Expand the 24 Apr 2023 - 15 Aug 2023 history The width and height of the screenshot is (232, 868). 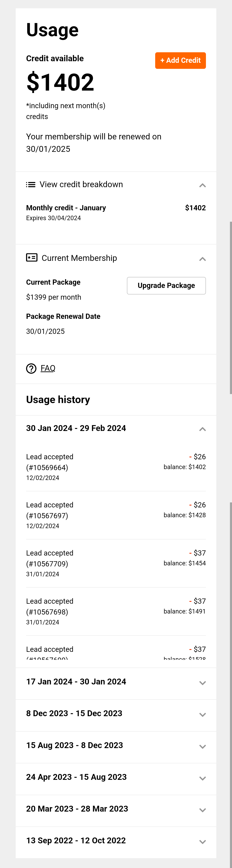click(202, 778)
